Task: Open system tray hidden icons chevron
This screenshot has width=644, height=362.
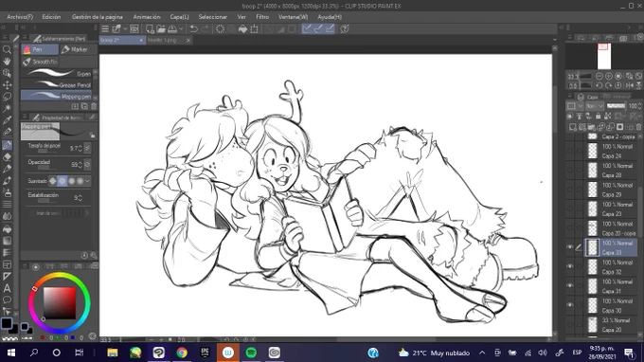Action: 482,353
